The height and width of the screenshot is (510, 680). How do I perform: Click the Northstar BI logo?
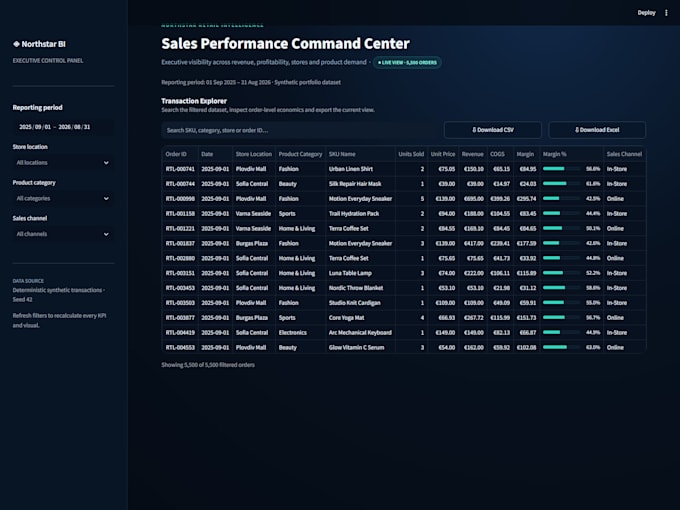tap(39, 44)
